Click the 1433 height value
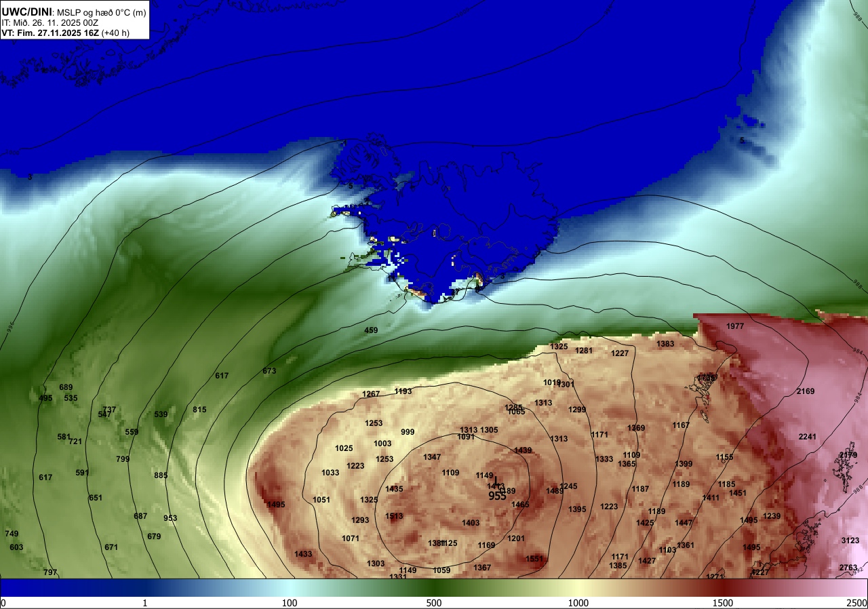Image resolution: width=868 pixels, height=609 pixels. click(303, 554)
